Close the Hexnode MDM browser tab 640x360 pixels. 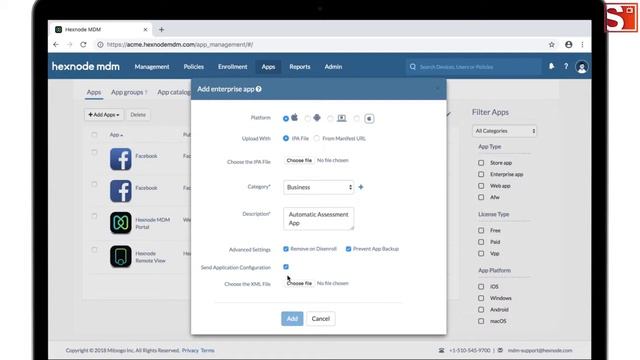click(145, 29)
